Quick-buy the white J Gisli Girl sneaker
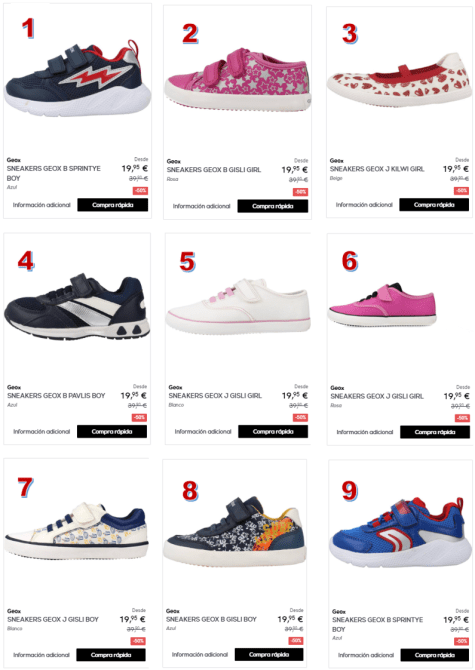This screenshot has width=475, height=670. click(273, 432)
